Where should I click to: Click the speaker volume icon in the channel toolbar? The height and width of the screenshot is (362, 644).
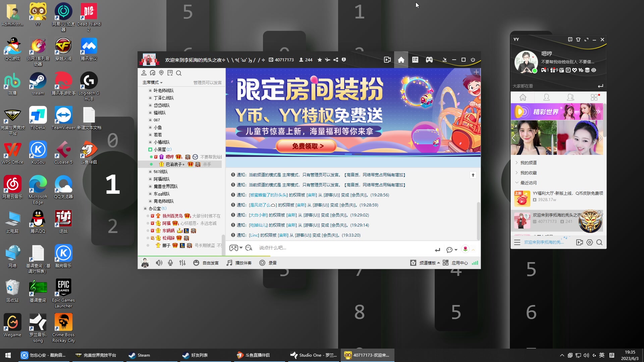click(159, 263)
